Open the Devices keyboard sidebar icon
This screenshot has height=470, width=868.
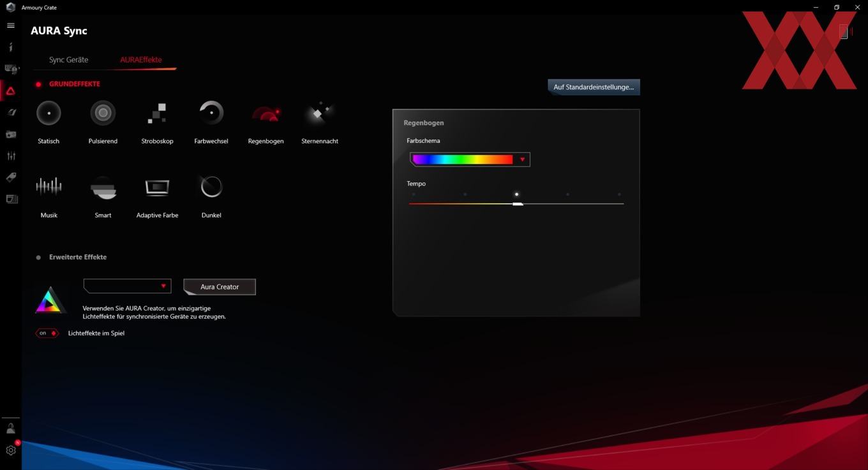tap(11, 69)
